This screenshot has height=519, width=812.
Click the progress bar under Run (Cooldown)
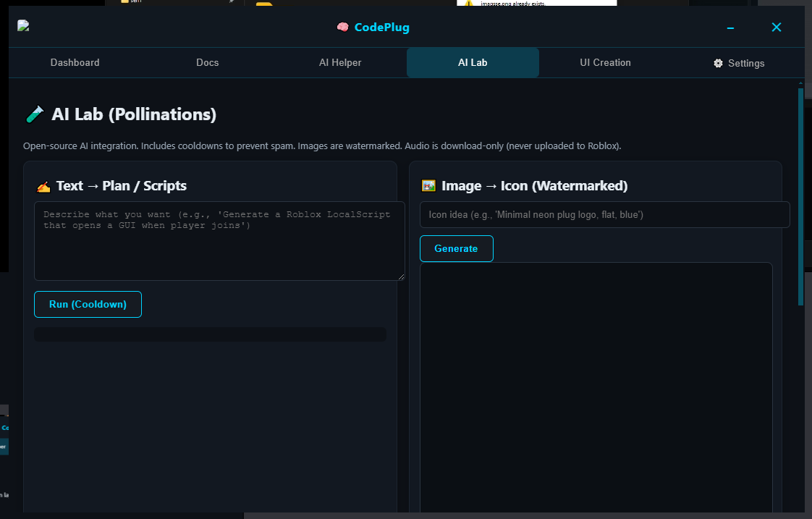pos(210,334)
